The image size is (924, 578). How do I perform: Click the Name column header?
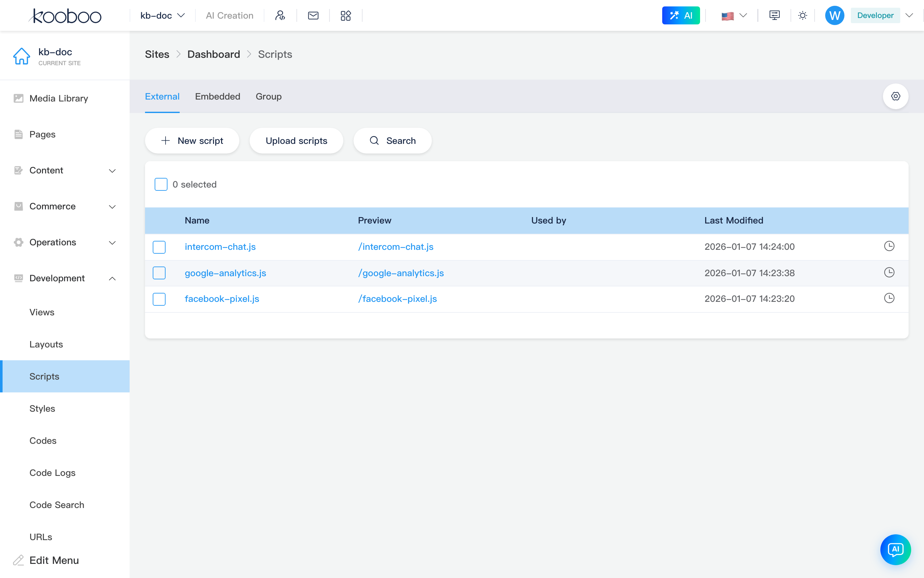pyautogui.click(x=197, y=221)
